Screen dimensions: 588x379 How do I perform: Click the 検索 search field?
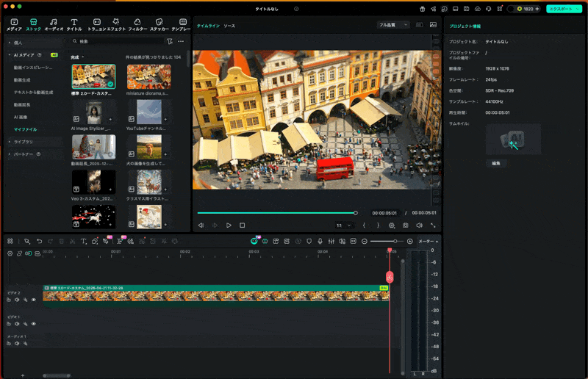(118, 41)
